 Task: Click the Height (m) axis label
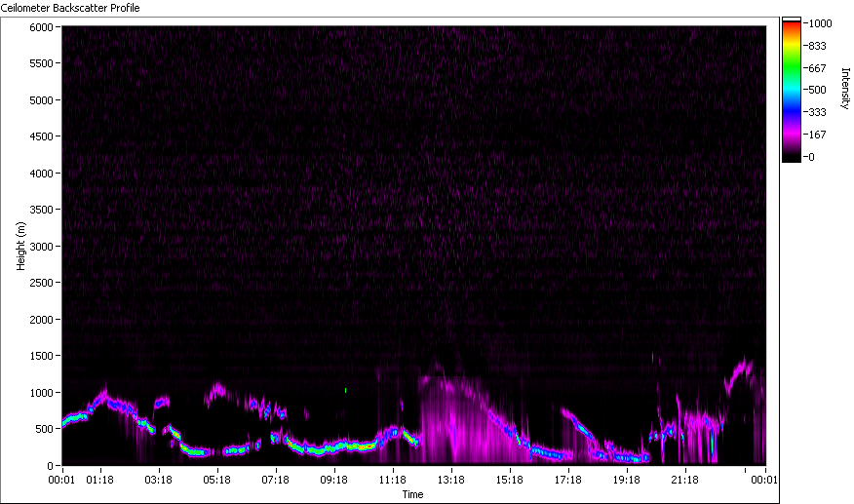(20, 247)
